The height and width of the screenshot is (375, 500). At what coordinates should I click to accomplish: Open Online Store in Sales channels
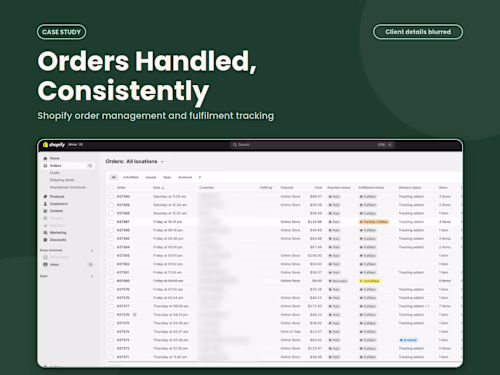(x=60, y=257)
